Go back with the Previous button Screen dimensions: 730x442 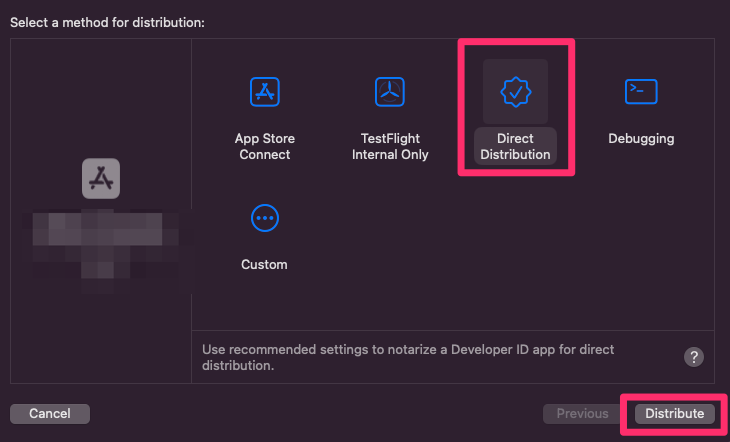point(582,413)
